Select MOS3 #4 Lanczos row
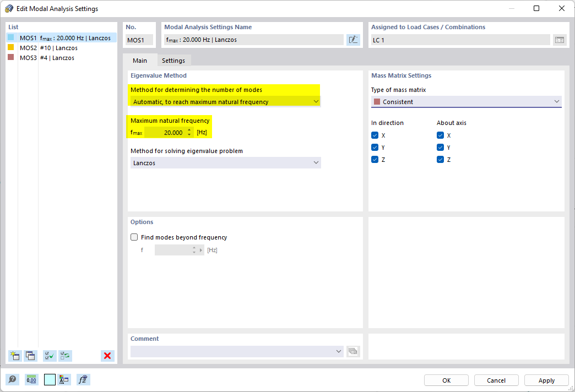This screenshot has height=392, width=575. 61,58
